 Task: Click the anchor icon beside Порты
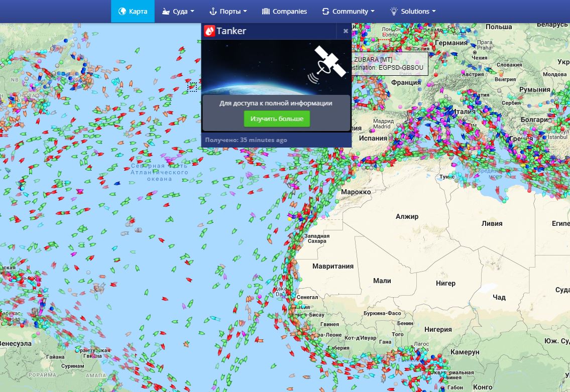click(x=213, y=11)
